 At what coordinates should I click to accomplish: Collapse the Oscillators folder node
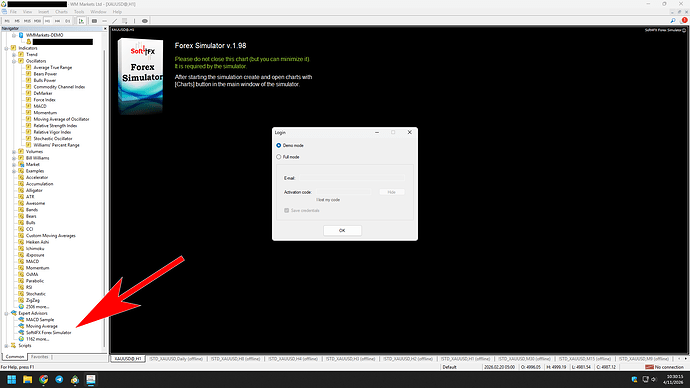14,61
